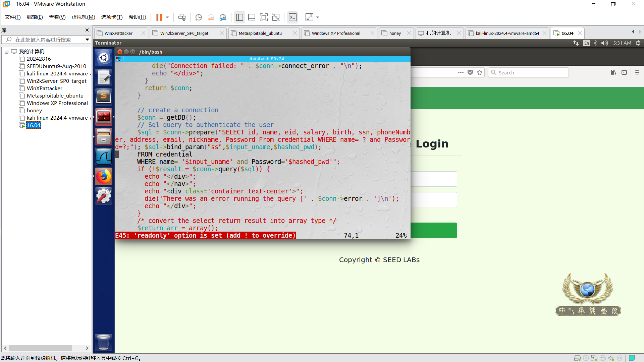
Task: Toggle the En keyboard input indicator
Action: (586, 43)
